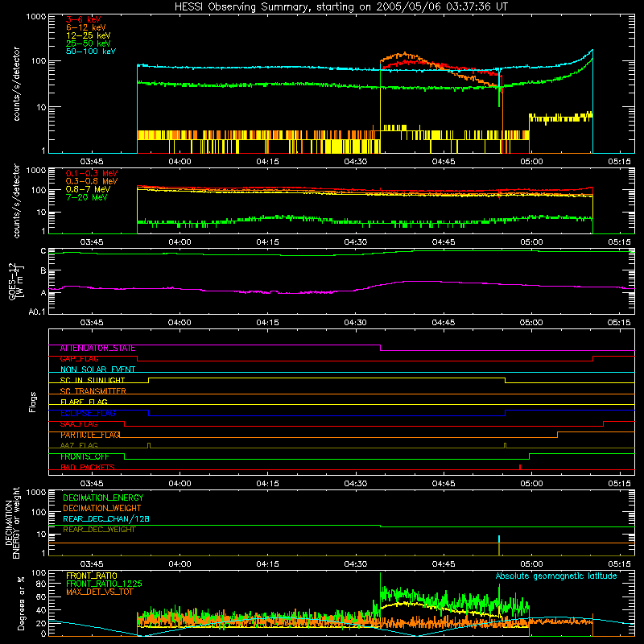Click 04:45 tick label under the MeV plot
644x644 pixels.
[x=444, y=242]
